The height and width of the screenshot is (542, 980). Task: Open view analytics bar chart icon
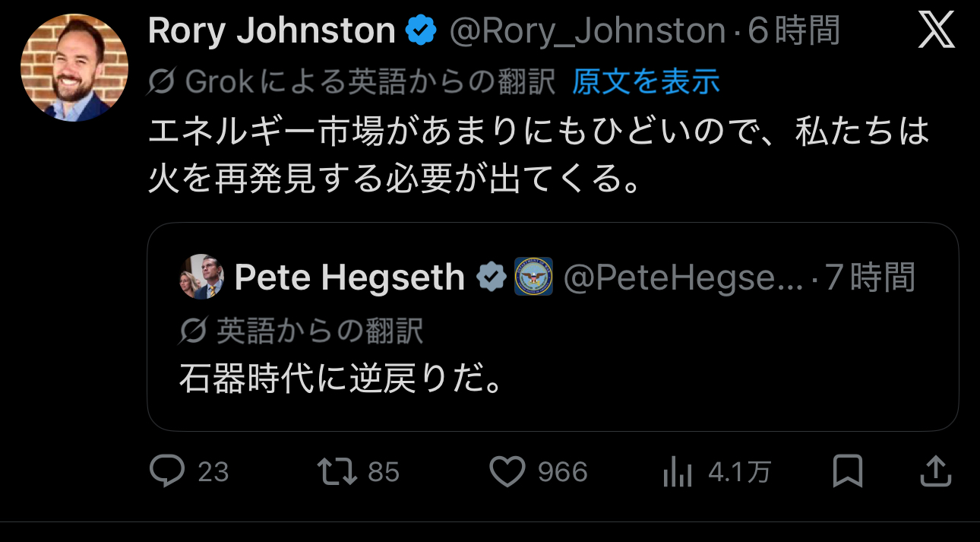[x=677, y=472]
